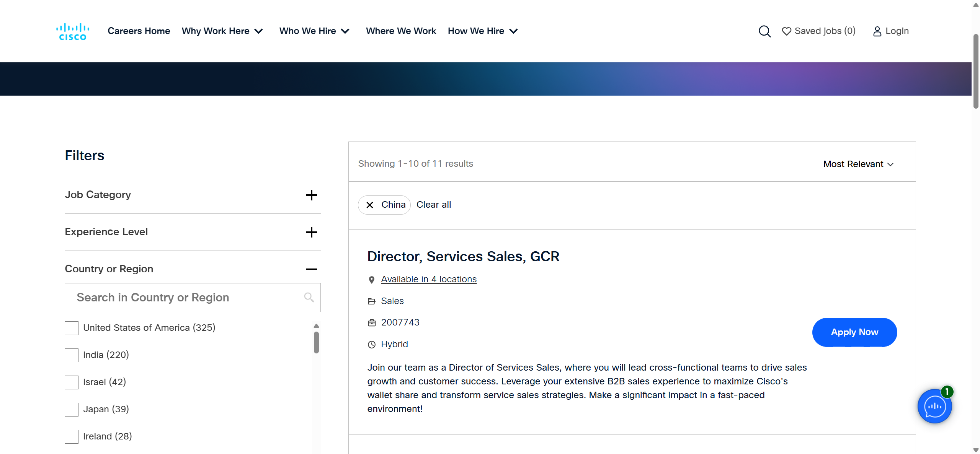Click the Cisco logo

point(72,31)
